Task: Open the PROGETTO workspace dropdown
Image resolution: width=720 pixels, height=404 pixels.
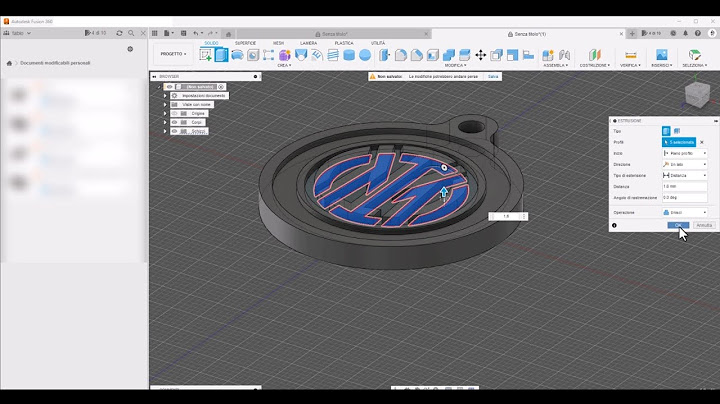Action: click(173, 54)
